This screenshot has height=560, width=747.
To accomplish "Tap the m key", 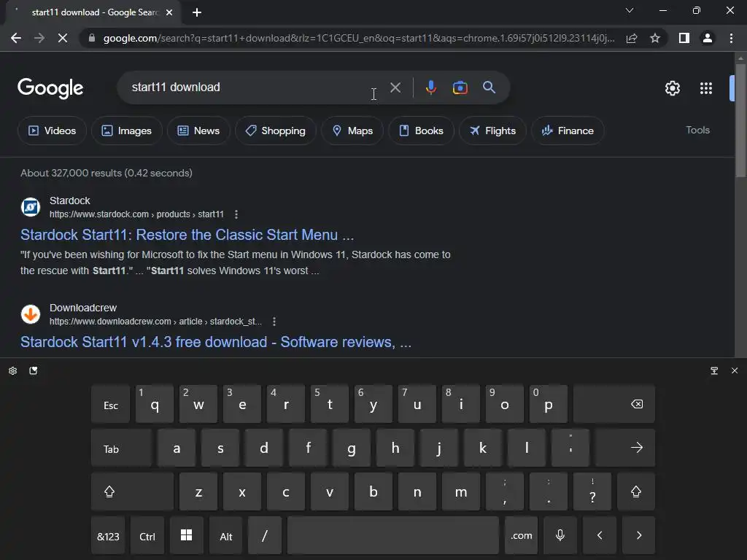I will coord(461,492).
